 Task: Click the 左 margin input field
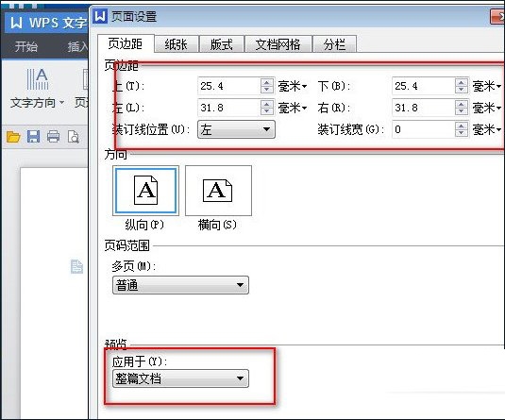click(229, 108)
